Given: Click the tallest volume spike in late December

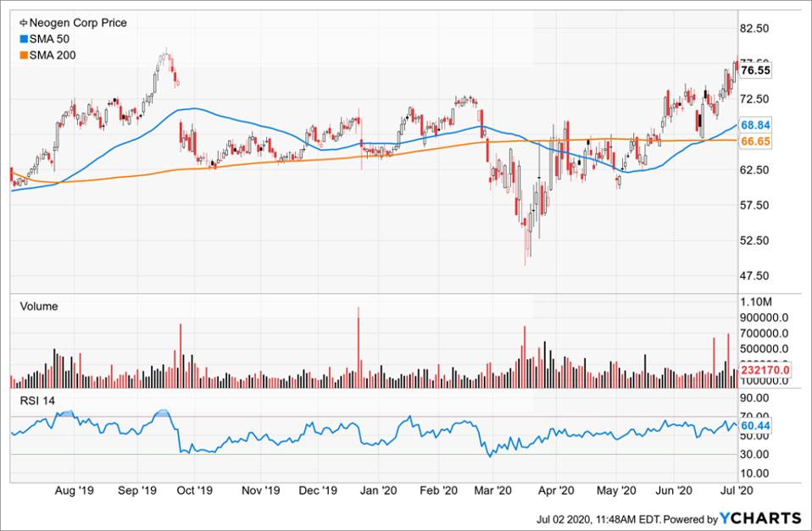Looking at the screenshot, I should [358, 347].
